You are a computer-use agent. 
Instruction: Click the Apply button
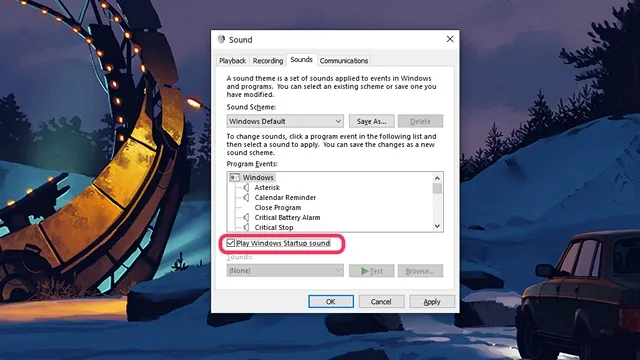(432, 302)
